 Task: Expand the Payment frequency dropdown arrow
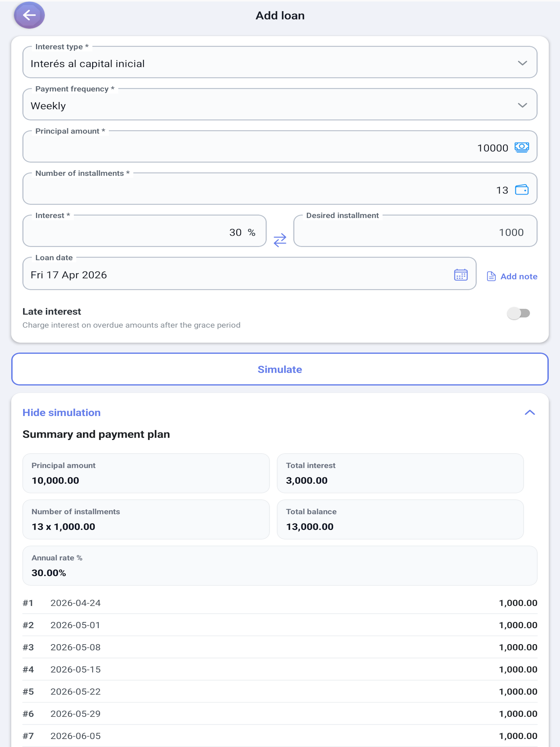(x=522, y=105)
